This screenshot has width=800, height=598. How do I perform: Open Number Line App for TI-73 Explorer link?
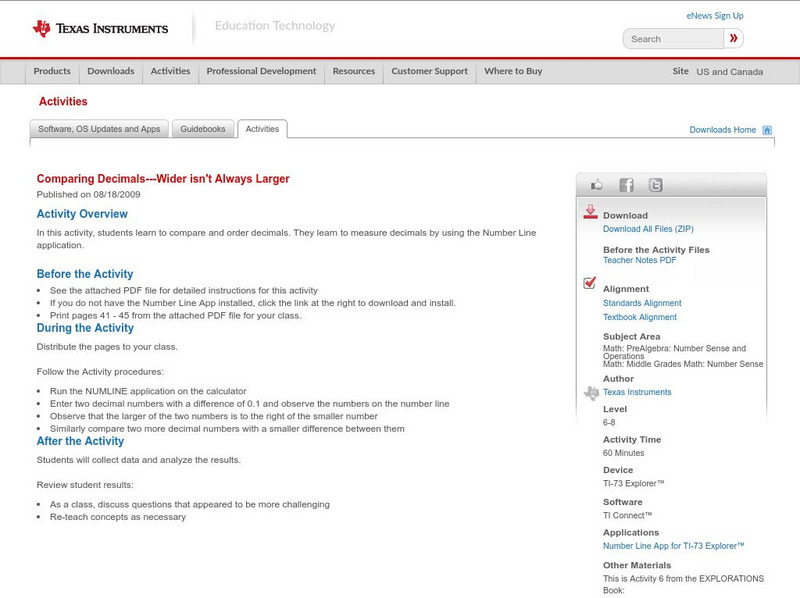coord(673,546)
